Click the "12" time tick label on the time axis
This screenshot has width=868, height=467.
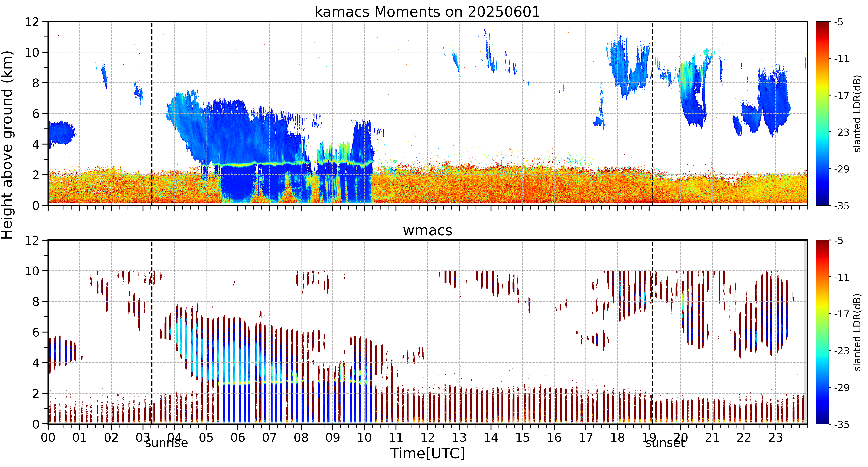click(x=428, y=438)
